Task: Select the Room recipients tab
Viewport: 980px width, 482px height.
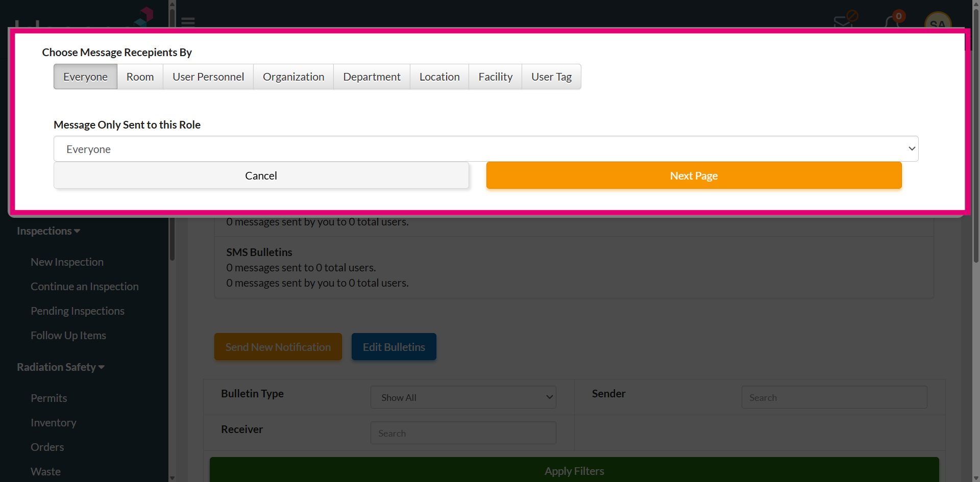Action: 140,77
